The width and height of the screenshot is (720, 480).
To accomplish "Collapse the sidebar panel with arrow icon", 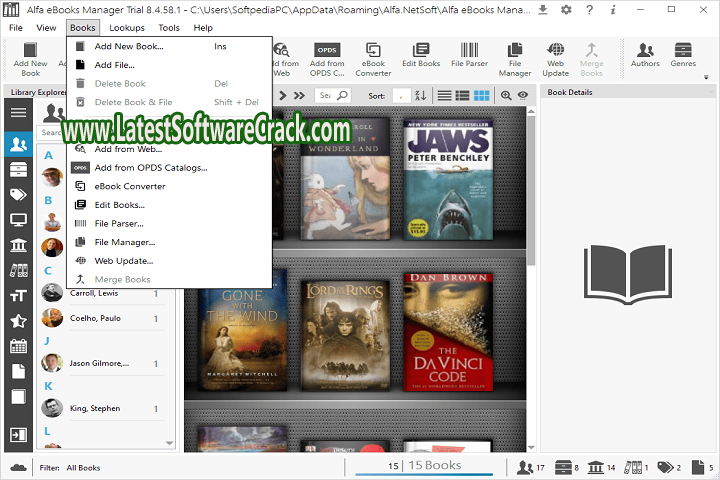I will (18, 435).
